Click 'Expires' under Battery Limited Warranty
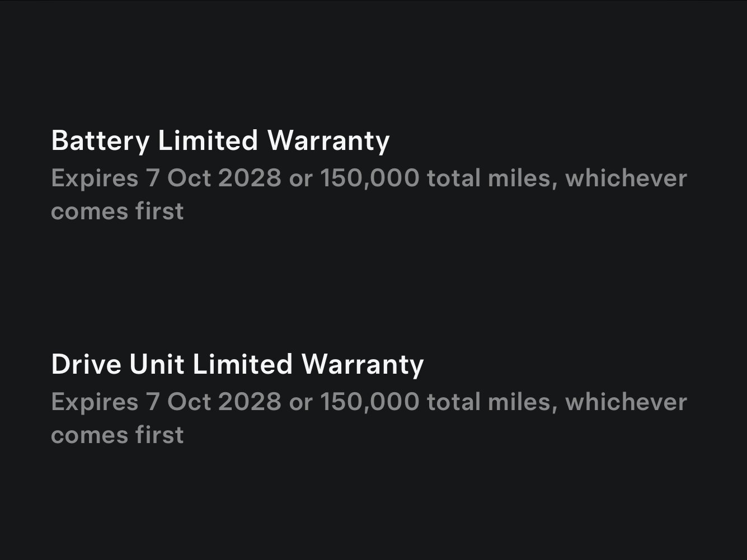Screen dimensions: 747x560 (x=94, y=178)
